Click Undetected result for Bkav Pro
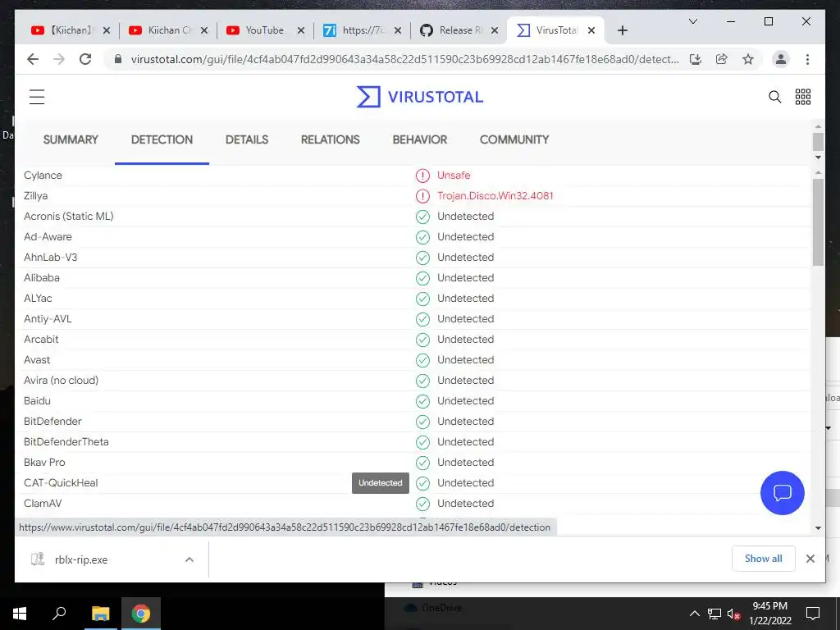The width and height of the screenshot is (840, 630). point(465,463)
